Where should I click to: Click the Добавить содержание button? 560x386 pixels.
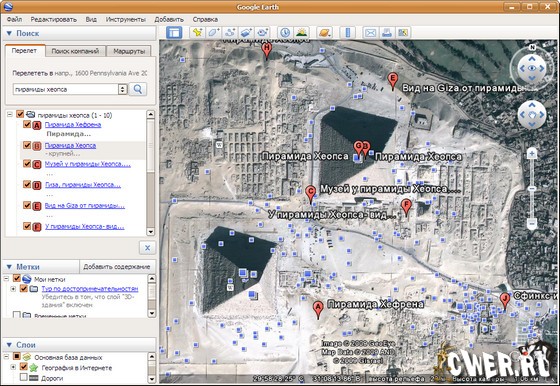(x=116, y=267)
